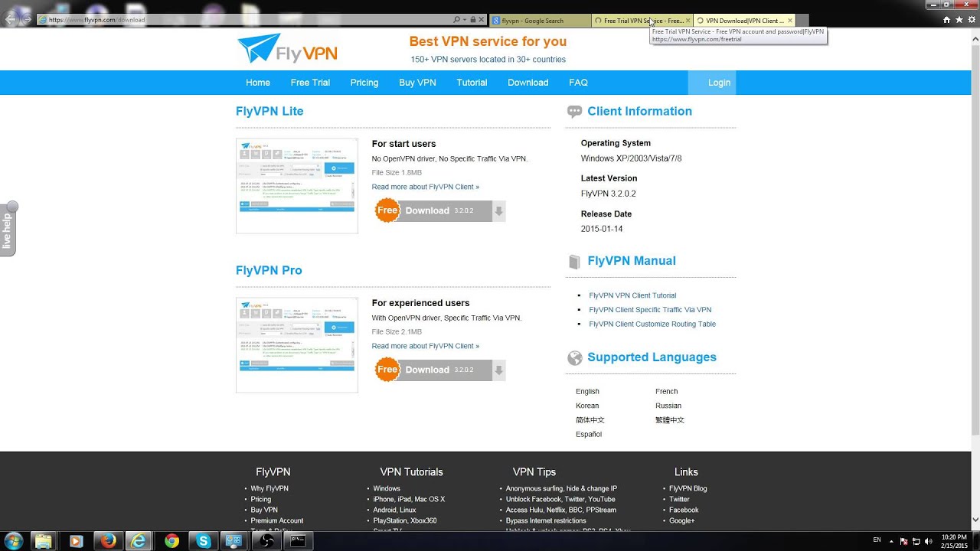Open iPhone, iPad, Mac OS X tutorial link
This screenshot has width=980, height=551.
coord(409,499)
